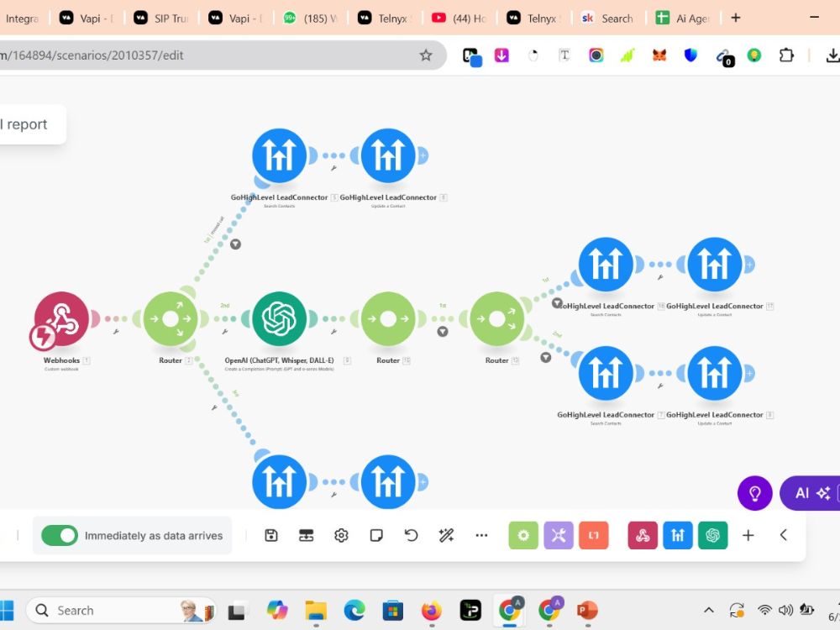Screen dimensions: 840x630
Task: Open the AI assistant button
Action: (810, 493)
